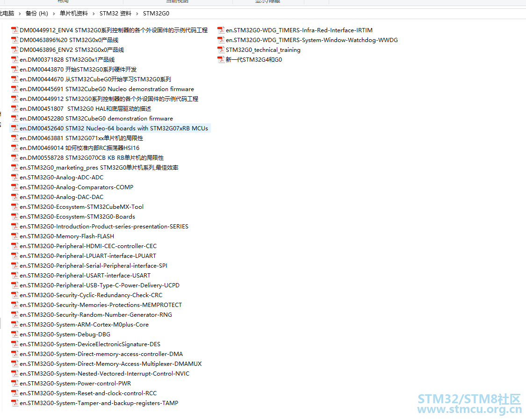Viewport: 526px width, 420px height.
Task: Select file en.STM32G0-Peripheral-USB-Type-C-Power-Delivery-UCPD
Action: 95,285
